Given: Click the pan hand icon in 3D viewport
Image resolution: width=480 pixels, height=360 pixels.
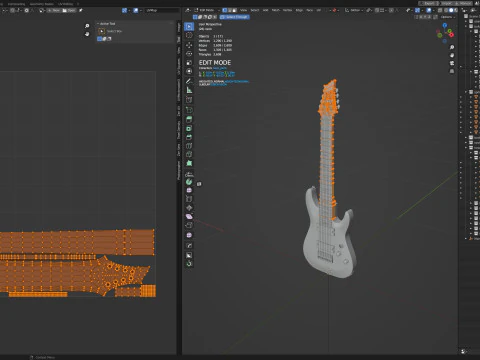Looking at the screenshot, I should (452, 55).
